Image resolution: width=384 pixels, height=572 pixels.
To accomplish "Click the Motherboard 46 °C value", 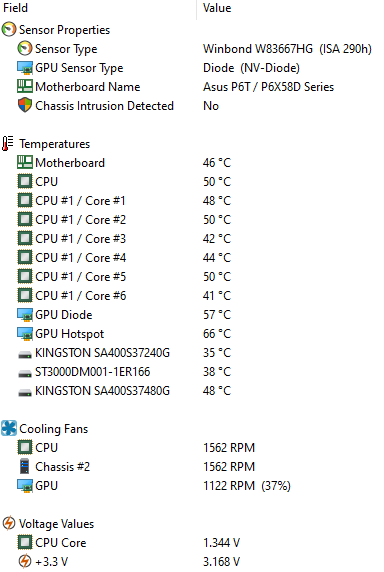I will tap(217, 163).
